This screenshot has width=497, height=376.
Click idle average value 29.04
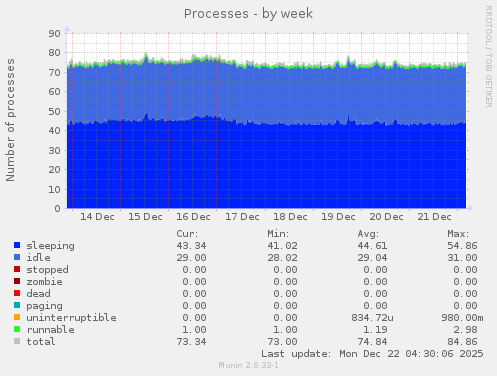(x=372, y=258)
